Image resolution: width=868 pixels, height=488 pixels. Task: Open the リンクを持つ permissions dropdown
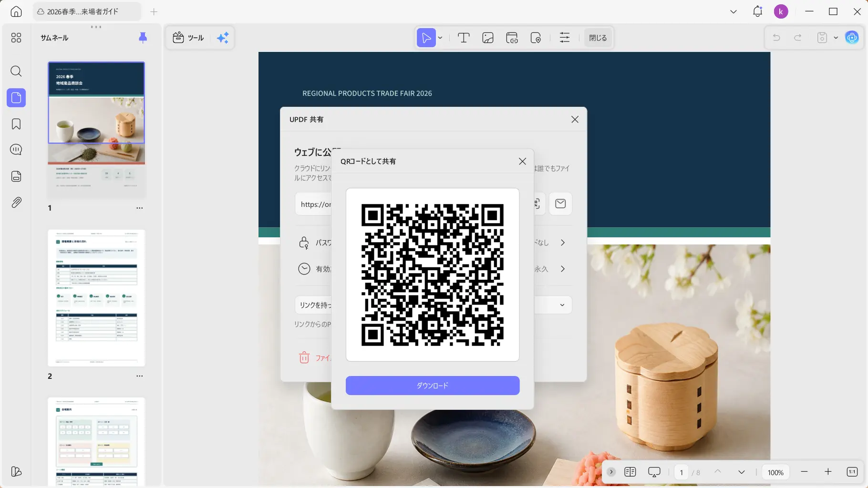pyautogui.click(x=562, y=305)
